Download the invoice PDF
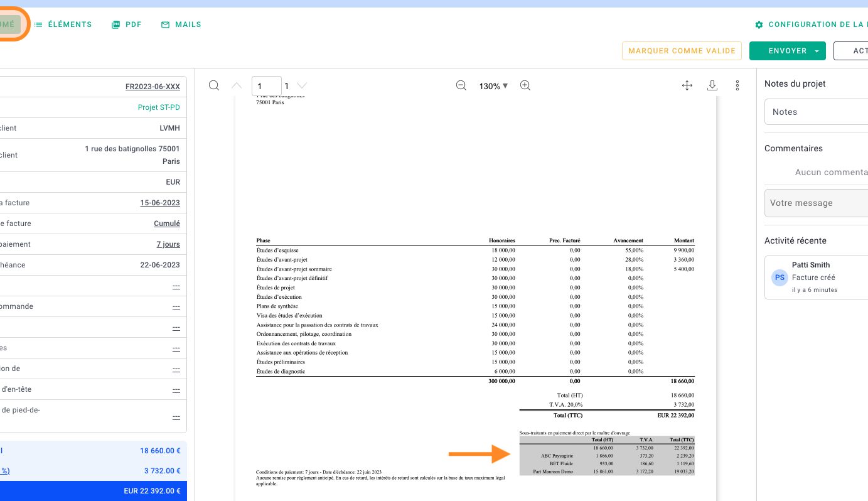The image size is (868, 501). [x=712, y=85]
